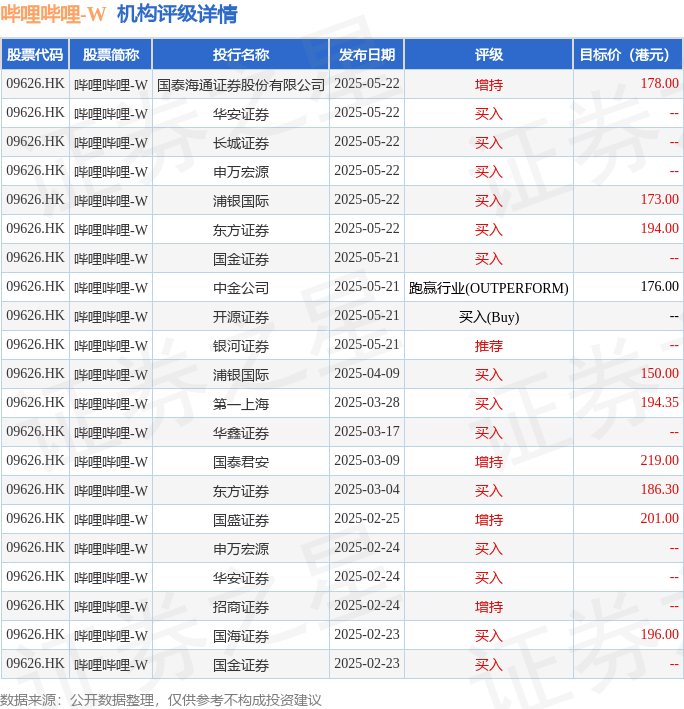
Task: Select 买入 rating in 国海证券 row
Action: click(x=489, y=635)
